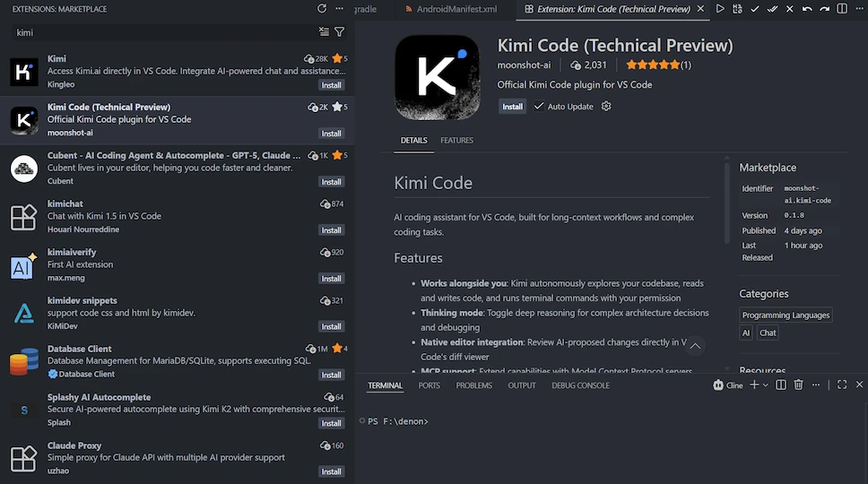Screen dimensions: 868x484
Task: Open the Splashy AI Autocomplete icon
Action: point(24,411)
